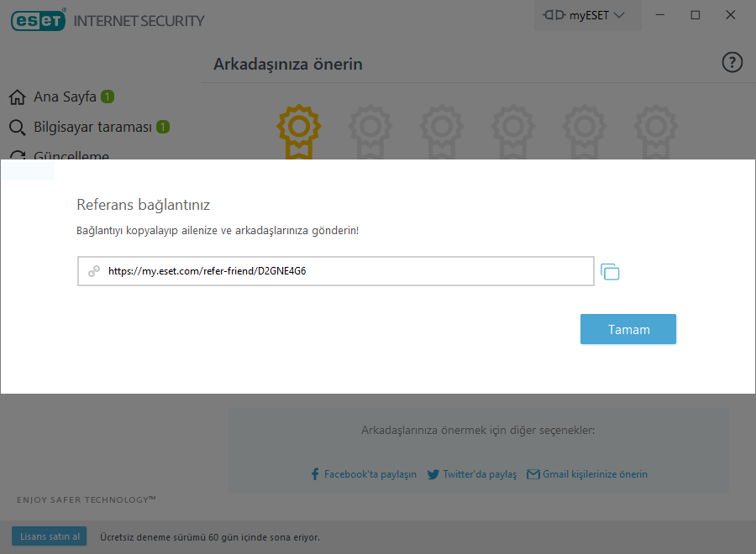Viewport: 756px width, 554px height.
Task: Click the 'Referans bağlantınız' heading
Action: coord(143,205)
